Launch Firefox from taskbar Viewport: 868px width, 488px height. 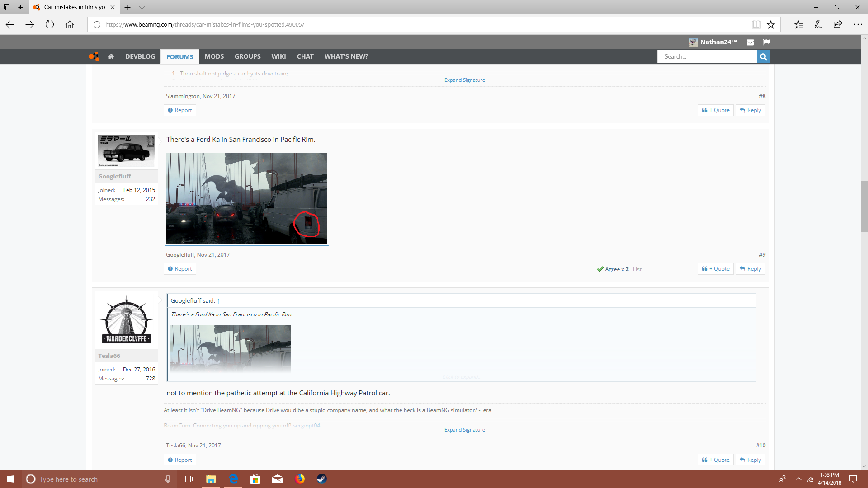click(300, 479)
